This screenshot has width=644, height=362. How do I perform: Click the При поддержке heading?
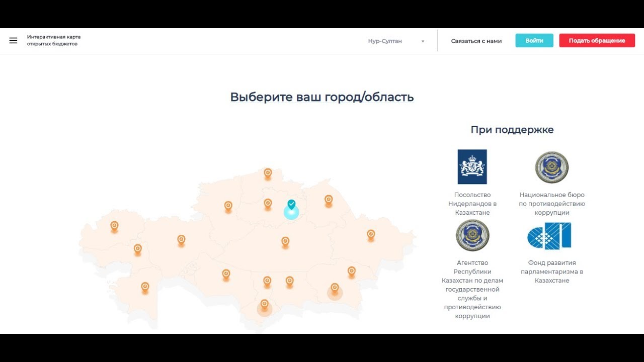pyautogui.click(x=512, y=130)
